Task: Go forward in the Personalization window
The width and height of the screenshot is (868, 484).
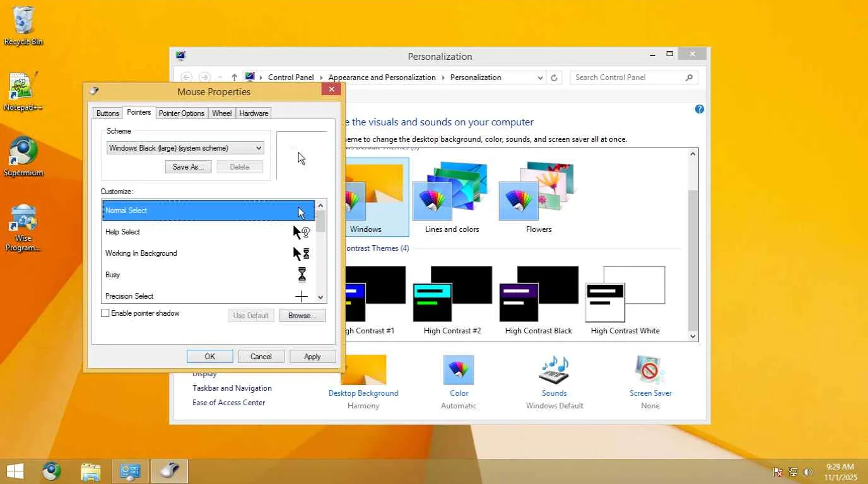Action: tap(204, 78)
